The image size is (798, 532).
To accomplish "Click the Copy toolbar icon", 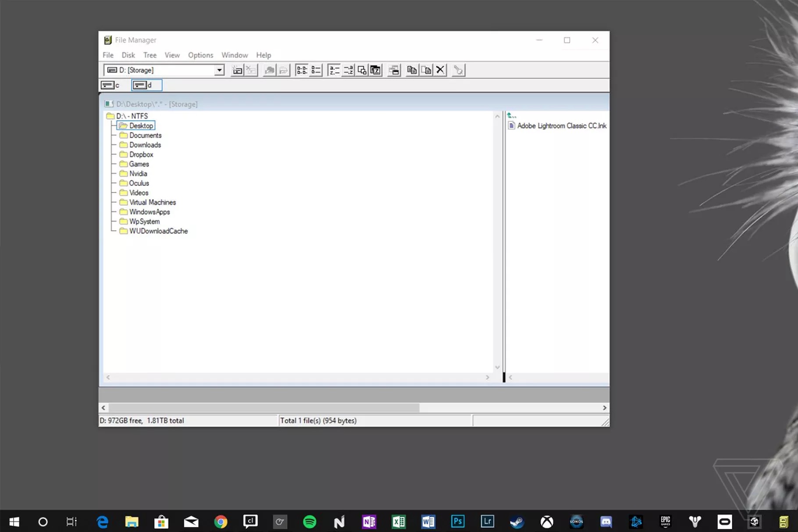I will click(412, 70).
